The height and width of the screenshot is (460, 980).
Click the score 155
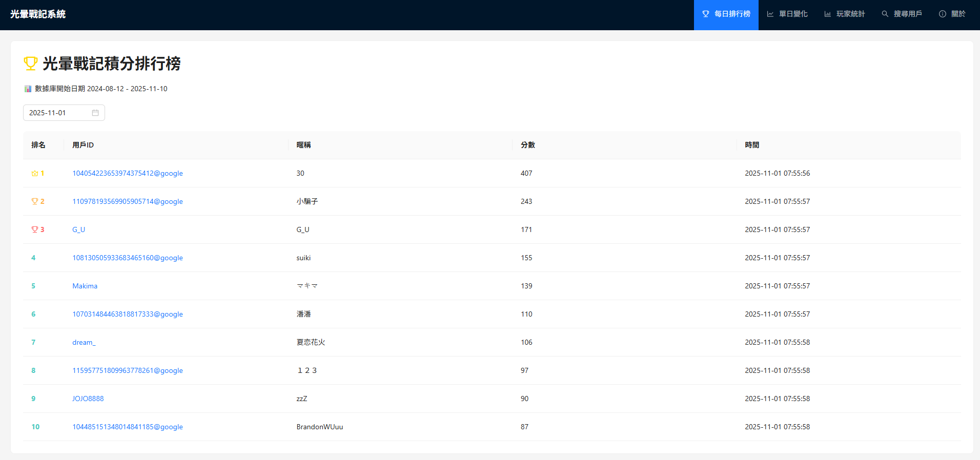click(x=526, y=258)
